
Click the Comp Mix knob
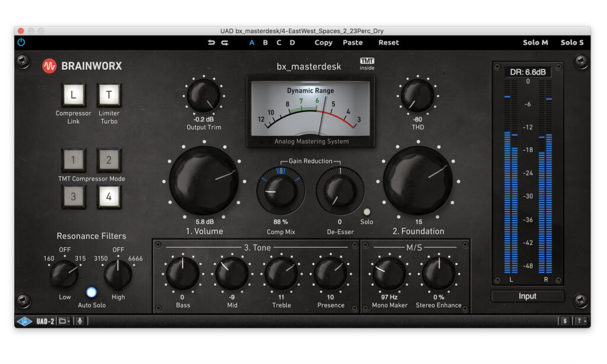click(280, 191)
